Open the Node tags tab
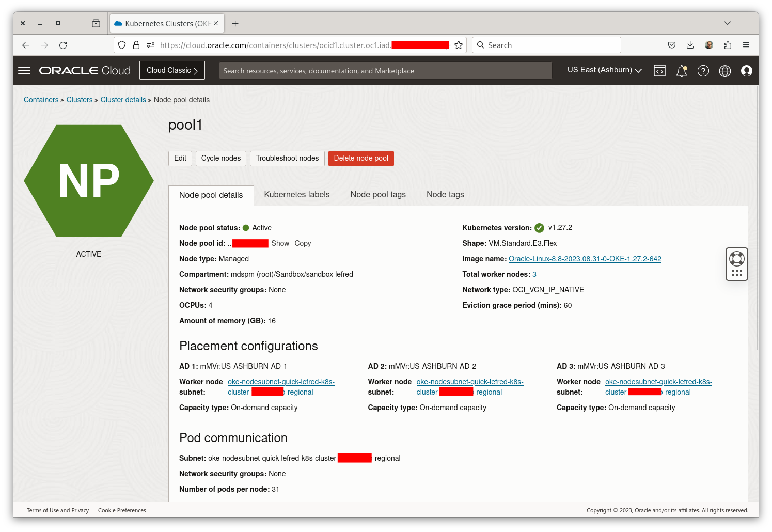This screenshot has height=532, width=772. click(445, 195)
